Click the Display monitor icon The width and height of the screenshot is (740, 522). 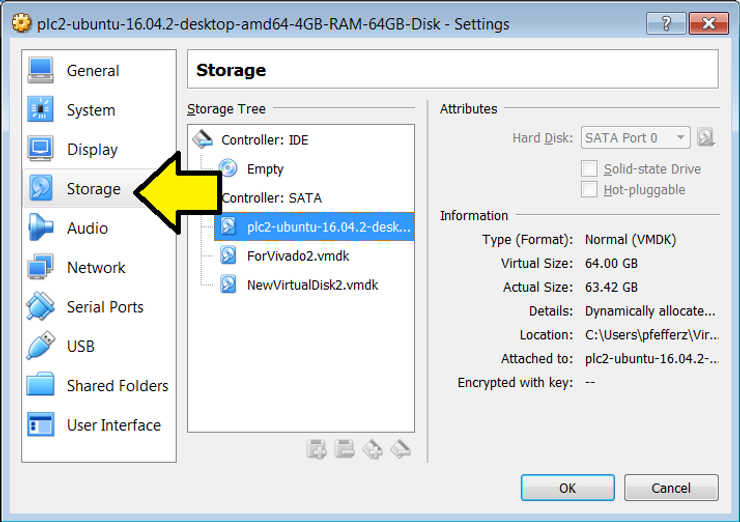pyautogui.click(x=41, y=149)
